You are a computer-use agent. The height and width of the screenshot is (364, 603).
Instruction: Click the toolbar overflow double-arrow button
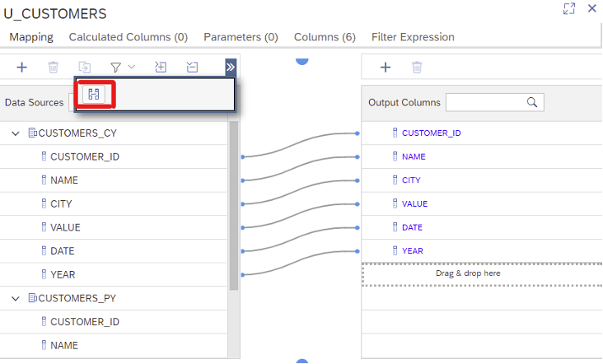[231, 68]
